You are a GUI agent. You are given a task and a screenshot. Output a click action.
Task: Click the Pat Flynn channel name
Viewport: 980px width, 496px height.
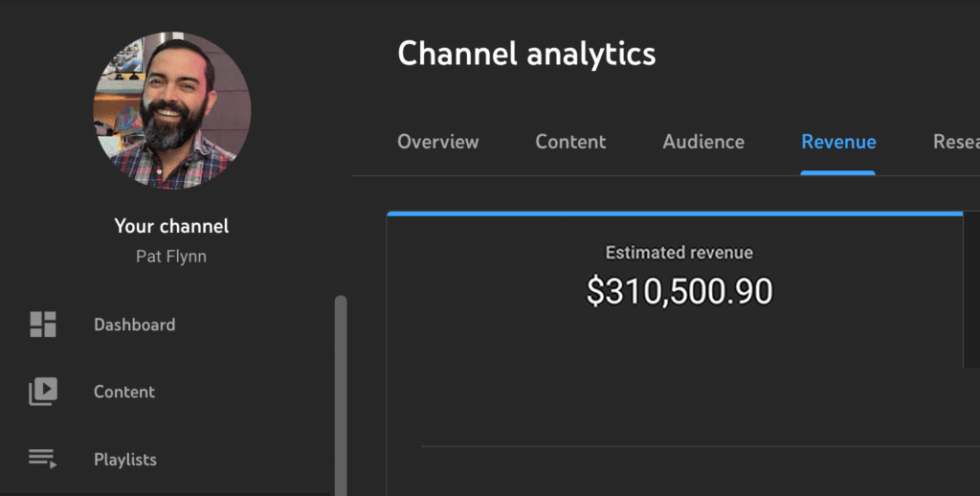[x=171, y=256]
